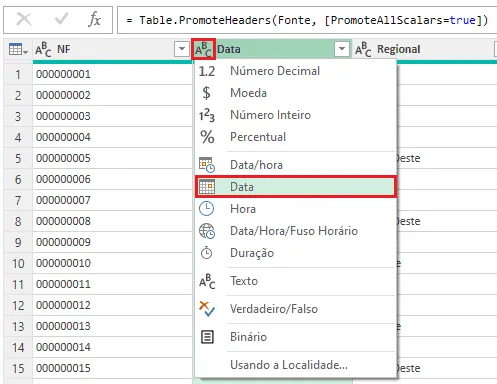497x384 pixels.
Task: Choose Texto type
Action: pos(296,281)
